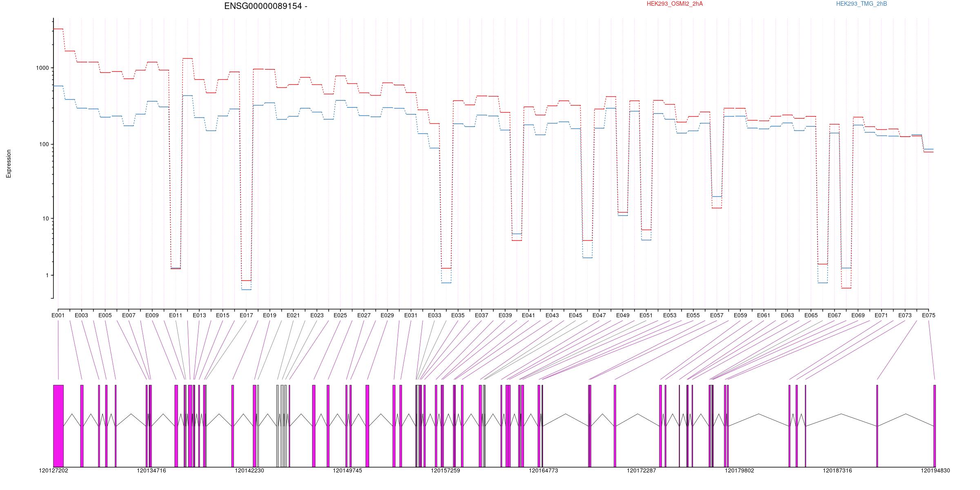Click exon label E059
Viewport: 980px width, 490px height.
(740, 315)
